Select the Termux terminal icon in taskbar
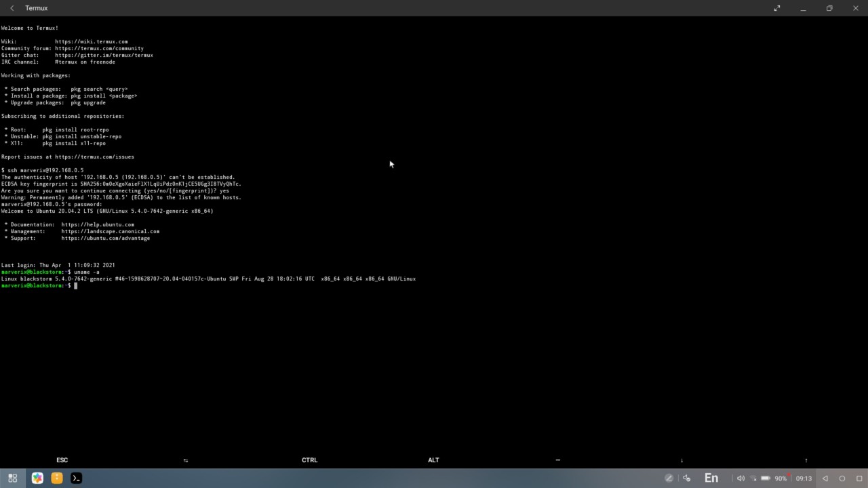 (x=76, y=478)
